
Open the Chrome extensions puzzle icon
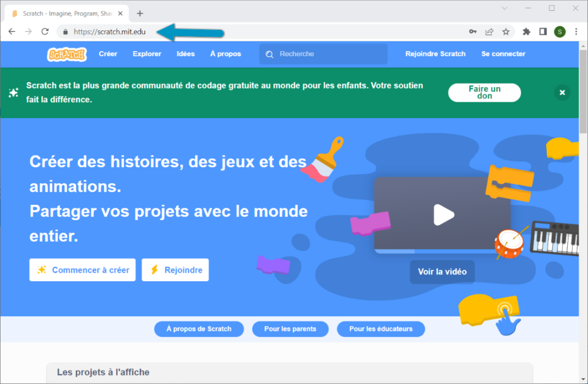pos(526,32)
